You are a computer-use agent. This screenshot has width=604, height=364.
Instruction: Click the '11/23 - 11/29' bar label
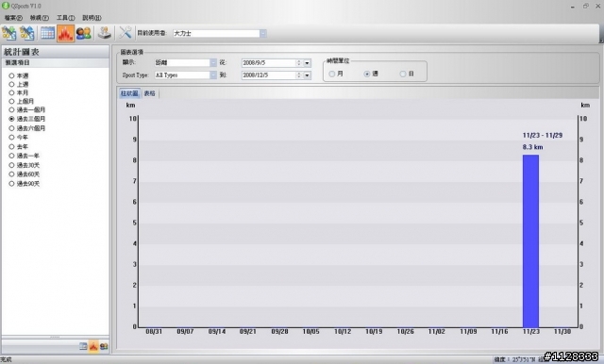pyautogui.click(x=543, y=136)
